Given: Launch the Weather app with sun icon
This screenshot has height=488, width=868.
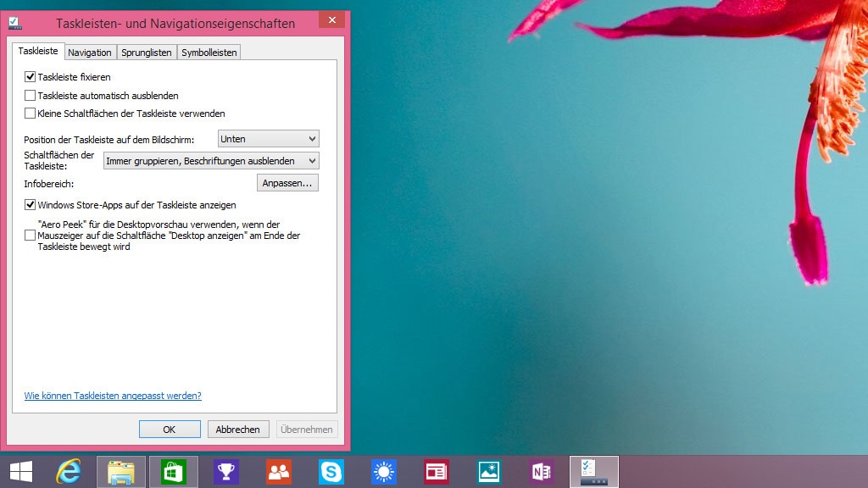Looking at the screenshot, I should point(383,472).
